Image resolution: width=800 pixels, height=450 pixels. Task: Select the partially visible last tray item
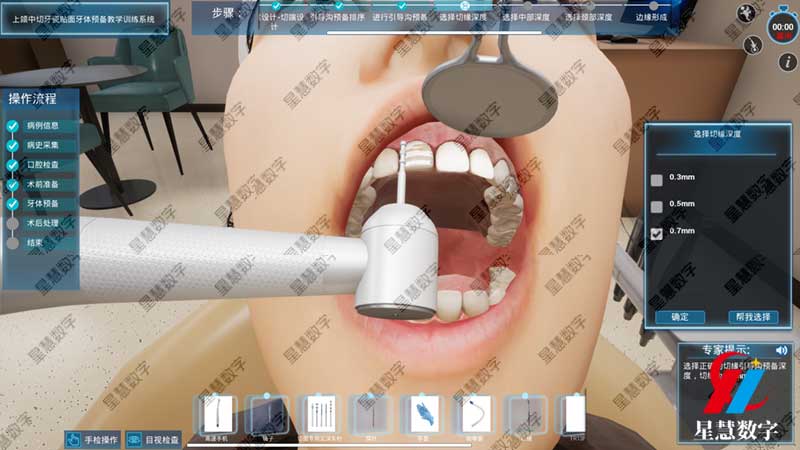point(574,414)
